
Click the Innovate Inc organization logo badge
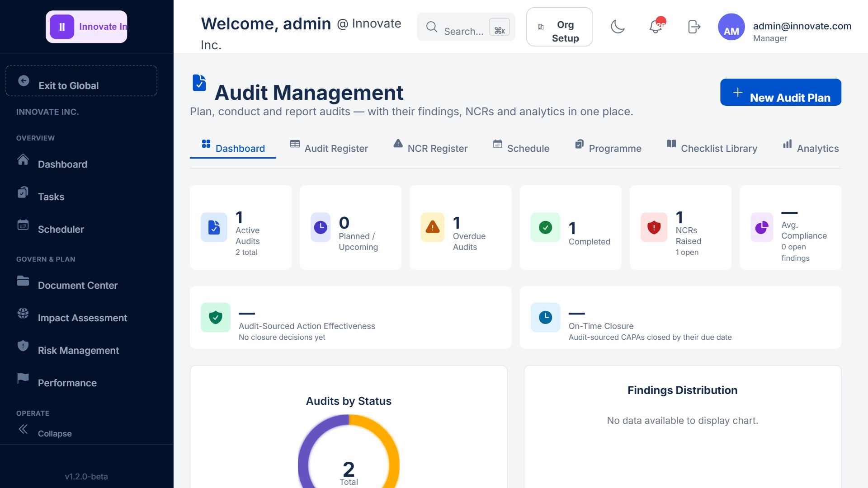[86, 27]
